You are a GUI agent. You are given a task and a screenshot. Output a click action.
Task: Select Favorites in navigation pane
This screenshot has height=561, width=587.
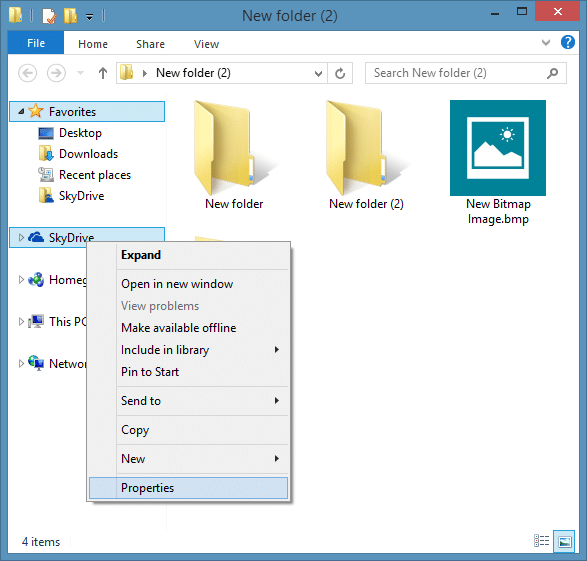pos(87,112)
